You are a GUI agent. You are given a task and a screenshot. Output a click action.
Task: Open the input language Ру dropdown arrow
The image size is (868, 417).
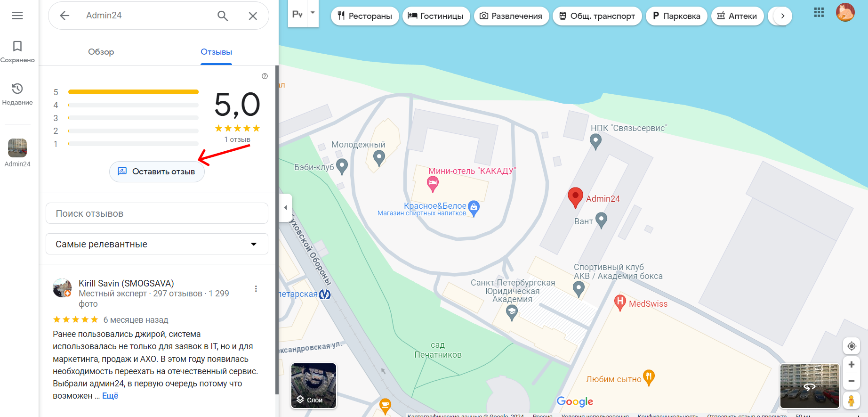click(313, 13)
